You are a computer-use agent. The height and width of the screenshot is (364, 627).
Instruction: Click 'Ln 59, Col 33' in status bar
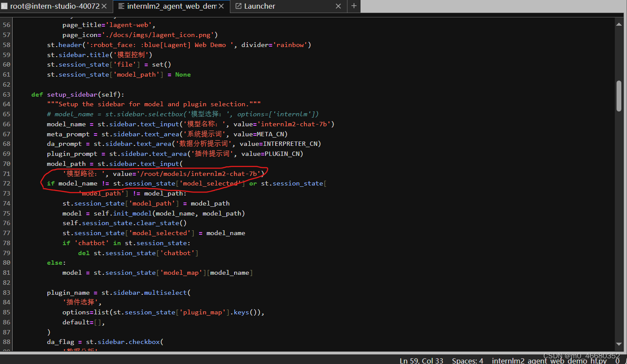pyautogui.click(x=421, y=361)
